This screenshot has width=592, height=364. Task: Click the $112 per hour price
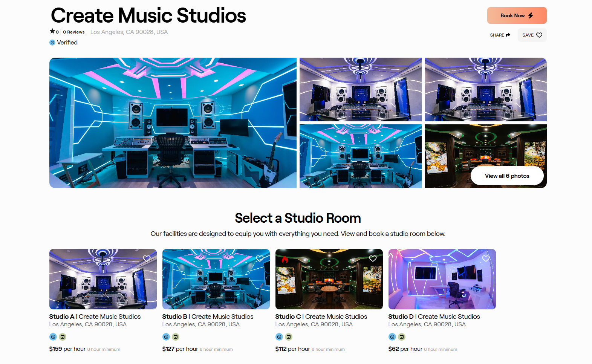click(293, 349)
